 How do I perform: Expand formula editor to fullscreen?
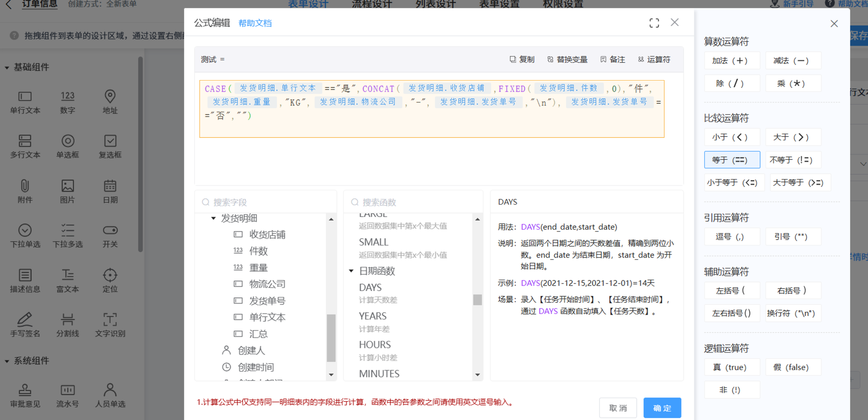pos(654,23)
